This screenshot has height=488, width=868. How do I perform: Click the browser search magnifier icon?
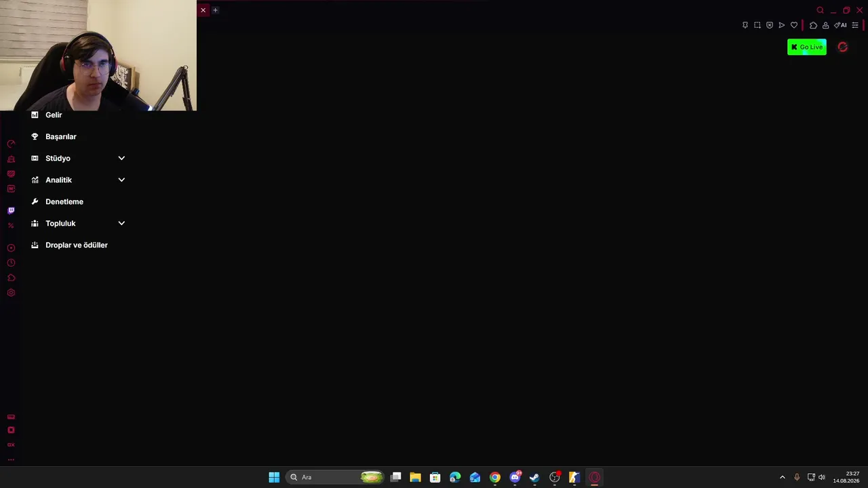821,10
